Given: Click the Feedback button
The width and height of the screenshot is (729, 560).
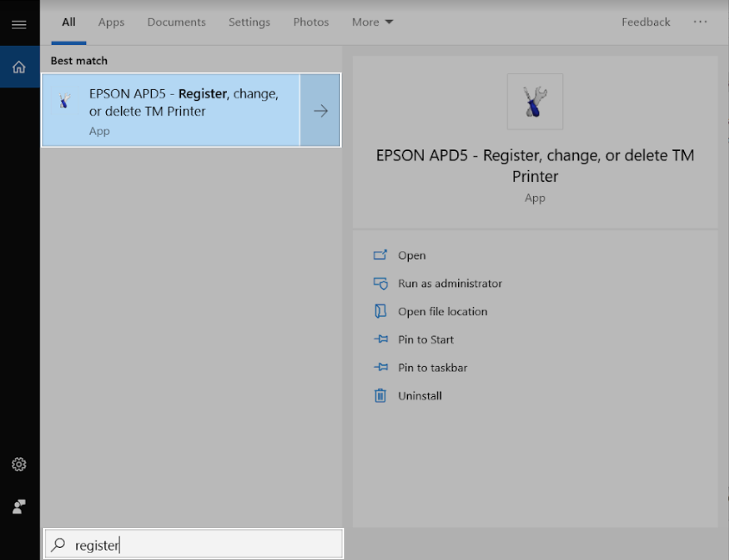Looking at the screenshot, I should coord(645,22).
